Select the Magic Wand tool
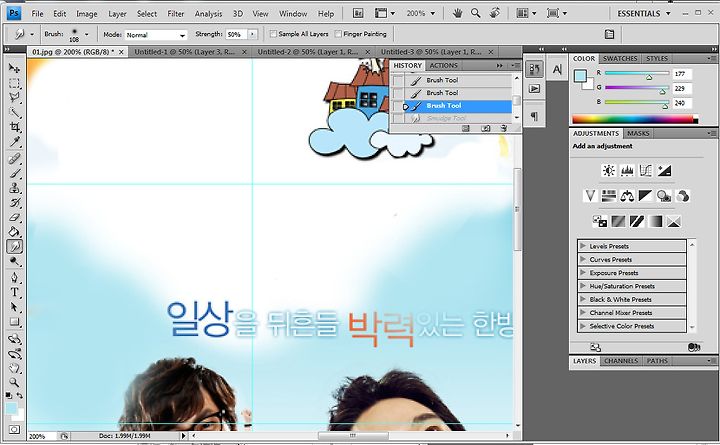Screen dimensions: 720x445 [x=14, y=112]
